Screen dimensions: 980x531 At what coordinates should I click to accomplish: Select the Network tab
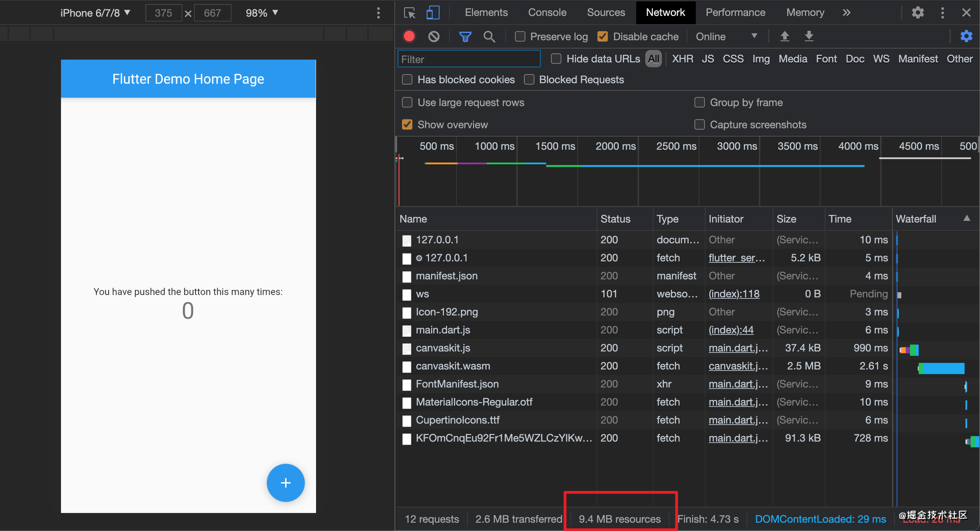pos(665,12)
